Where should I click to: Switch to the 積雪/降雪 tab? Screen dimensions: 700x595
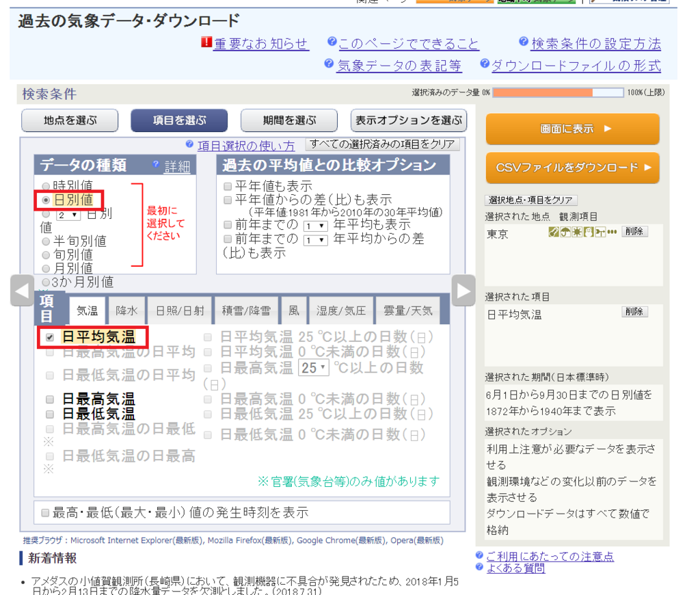pos(246,310)
